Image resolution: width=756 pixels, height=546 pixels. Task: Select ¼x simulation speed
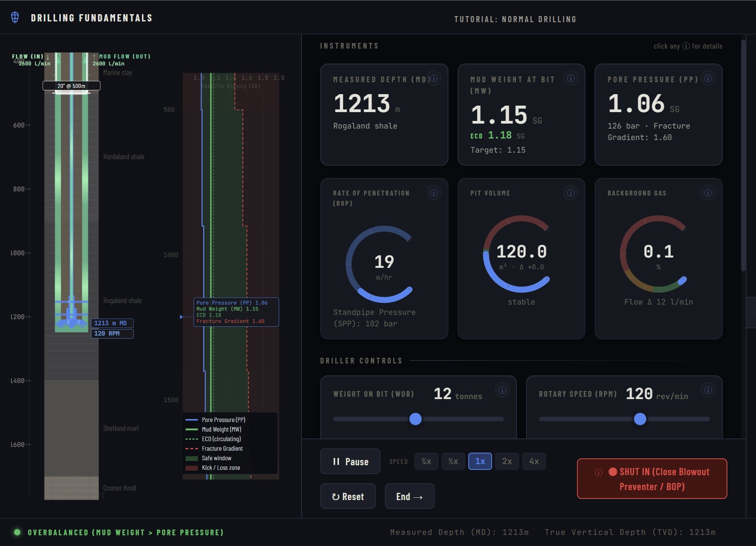tap(426, 461)
